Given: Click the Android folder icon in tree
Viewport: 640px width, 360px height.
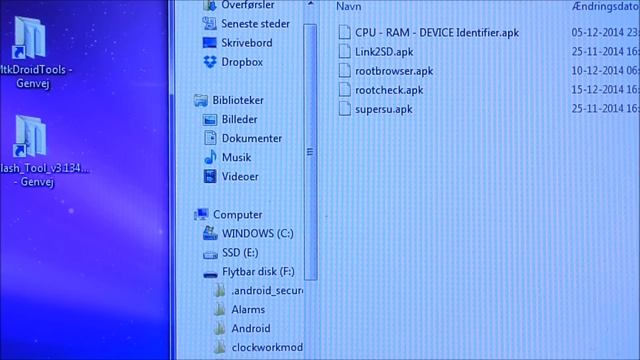Looking at the screenshot, I should 220,328.
